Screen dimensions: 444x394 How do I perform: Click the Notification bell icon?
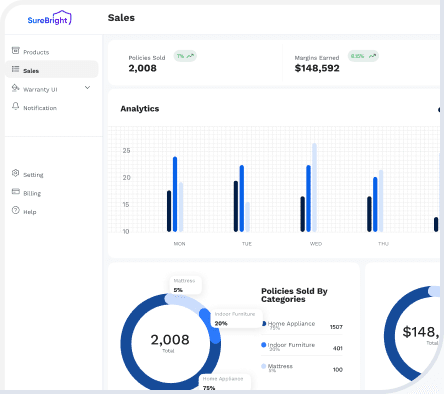(16, 106)
